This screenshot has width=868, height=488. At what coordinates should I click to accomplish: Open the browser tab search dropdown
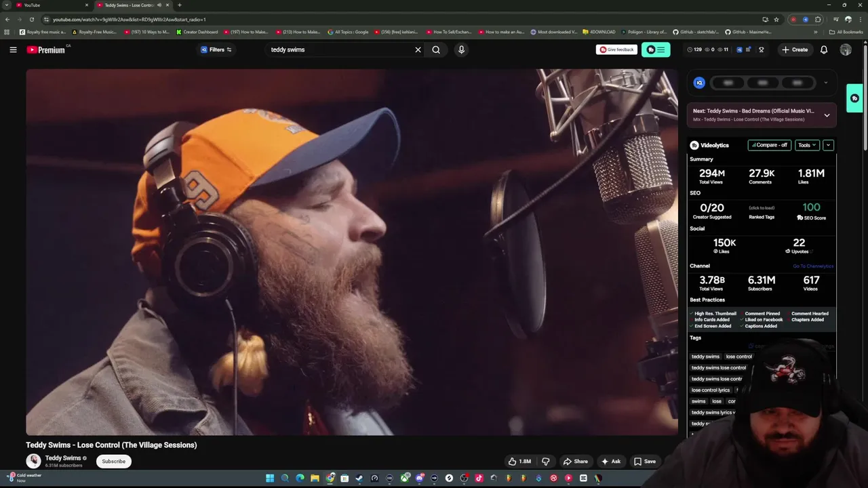7,5
